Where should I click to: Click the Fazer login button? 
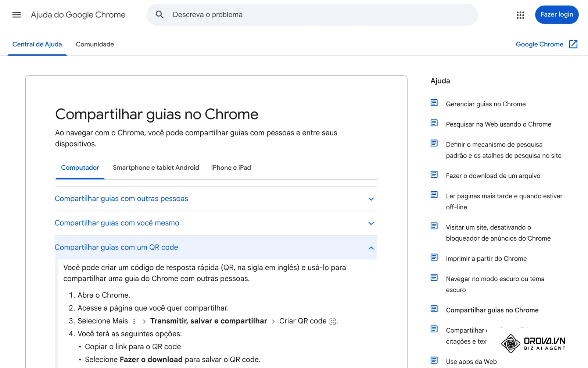pyautogui.click(x=557, y=15)
